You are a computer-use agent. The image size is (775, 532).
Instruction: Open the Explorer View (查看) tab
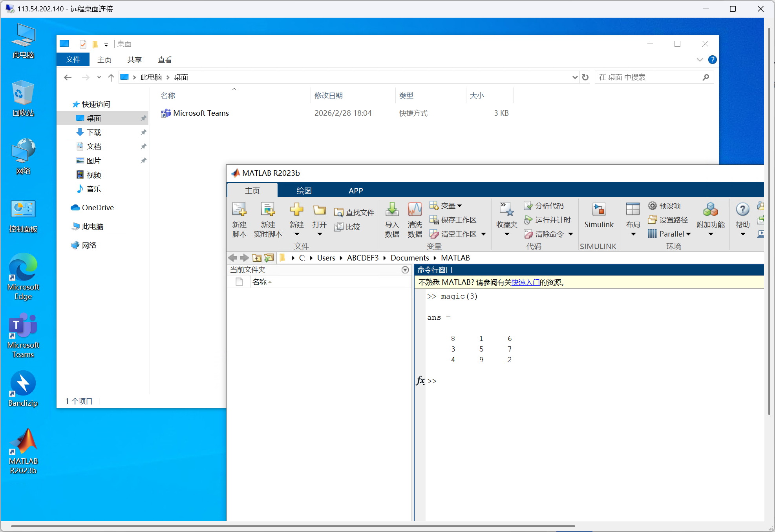point(165,60)
